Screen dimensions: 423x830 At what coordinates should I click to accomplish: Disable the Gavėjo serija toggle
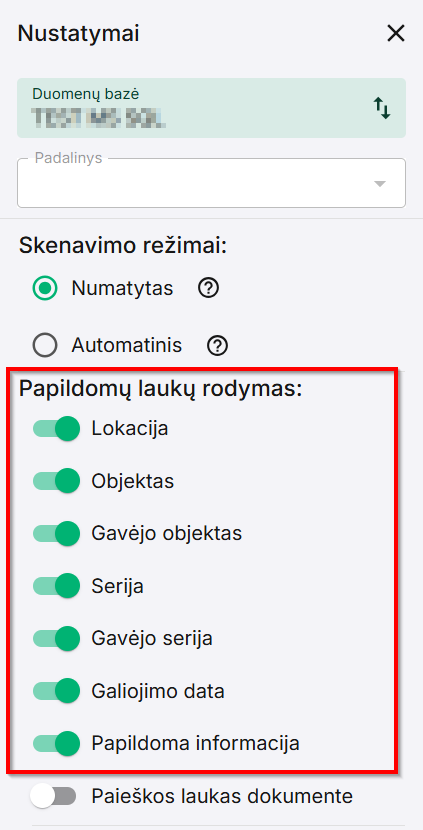(x=56, y=638)
